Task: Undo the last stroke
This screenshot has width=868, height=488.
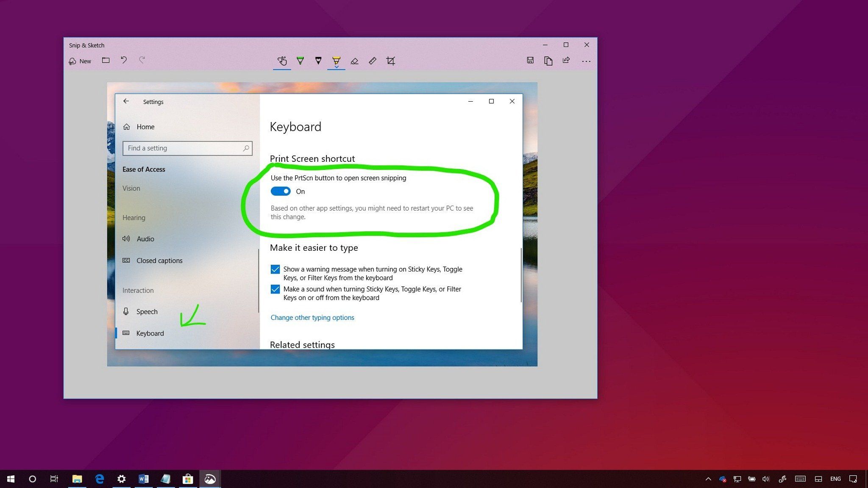Action: tap(124, 60)
